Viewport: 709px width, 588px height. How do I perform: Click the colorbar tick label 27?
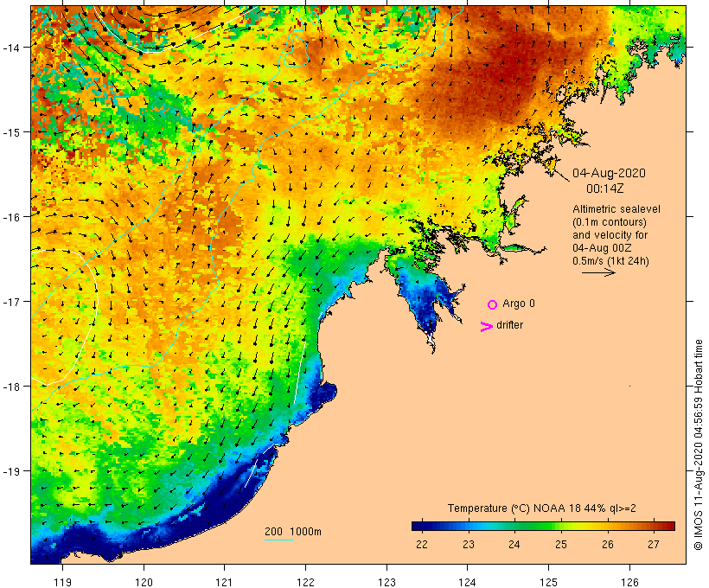(x=654, y=544)
